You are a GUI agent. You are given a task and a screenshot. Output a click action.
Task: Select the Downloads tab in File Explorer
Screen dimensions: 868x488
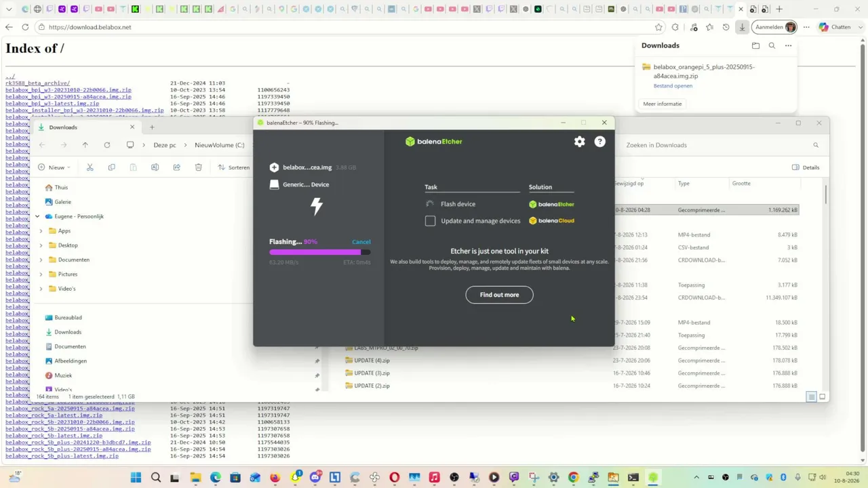(x=85, y=127)
